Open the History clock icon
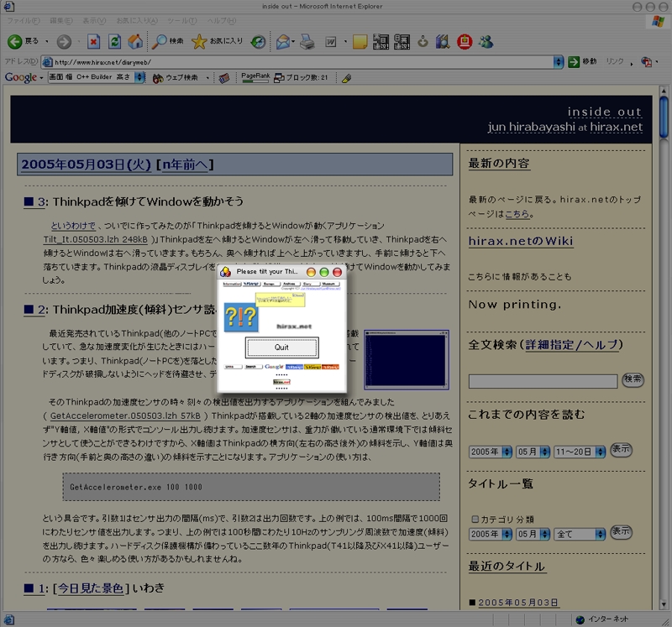Image resolution: width=672 pixels, height=627 pixels. point(258,41)
